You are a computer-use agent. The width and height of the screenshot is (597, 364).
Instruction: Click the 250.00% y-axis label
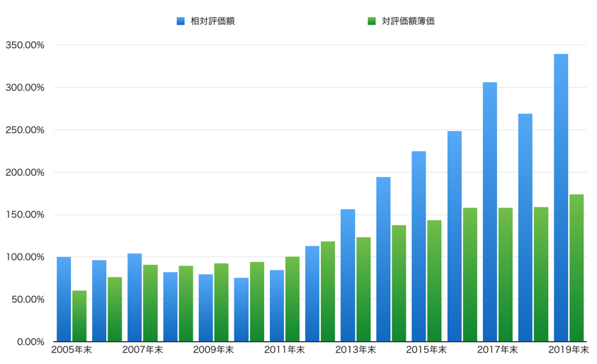click(x=25, y=130)
